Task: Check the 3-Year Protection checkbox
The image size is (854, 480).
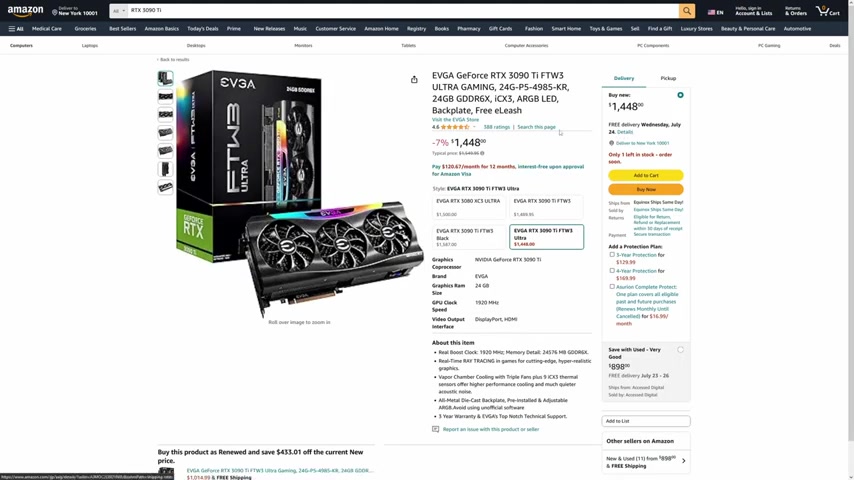Action: pyautogui.click(x=612, y=254)
